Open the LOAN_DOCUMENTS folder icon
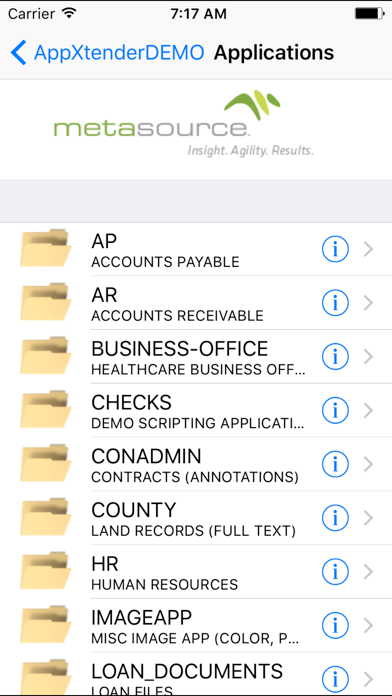392x696 pixels. [45, 677]
